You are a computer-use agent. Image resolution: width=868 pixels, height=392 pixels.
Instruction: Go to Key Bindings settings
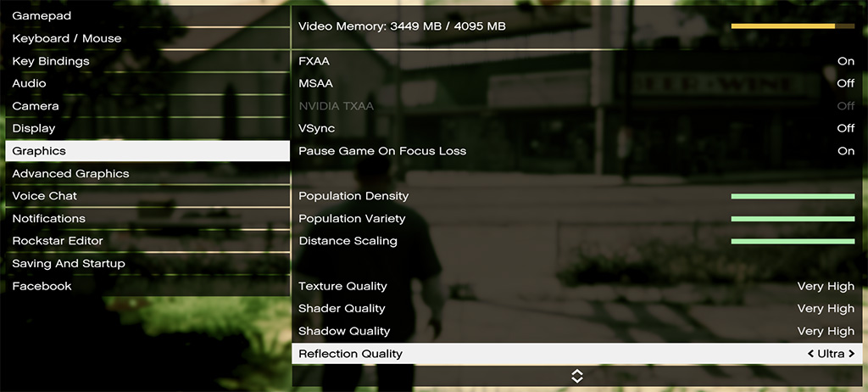(50, 61)
